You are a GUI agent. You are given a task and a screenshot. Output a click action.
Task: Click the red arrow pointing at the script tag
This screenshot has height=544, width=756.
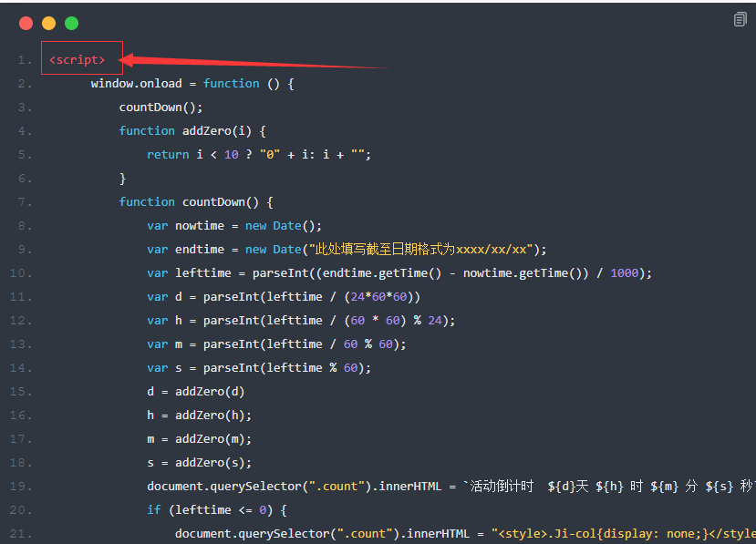coord(255,62)
